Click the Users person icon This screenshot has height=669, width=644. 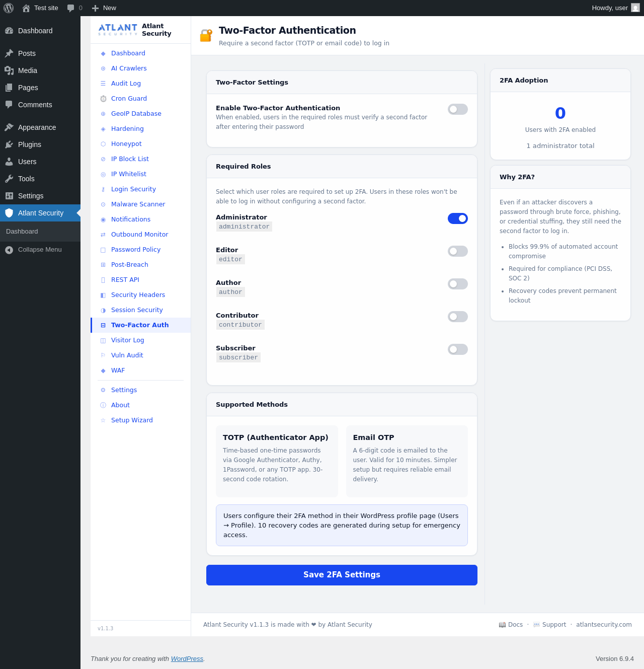click(x=9, y=162)
